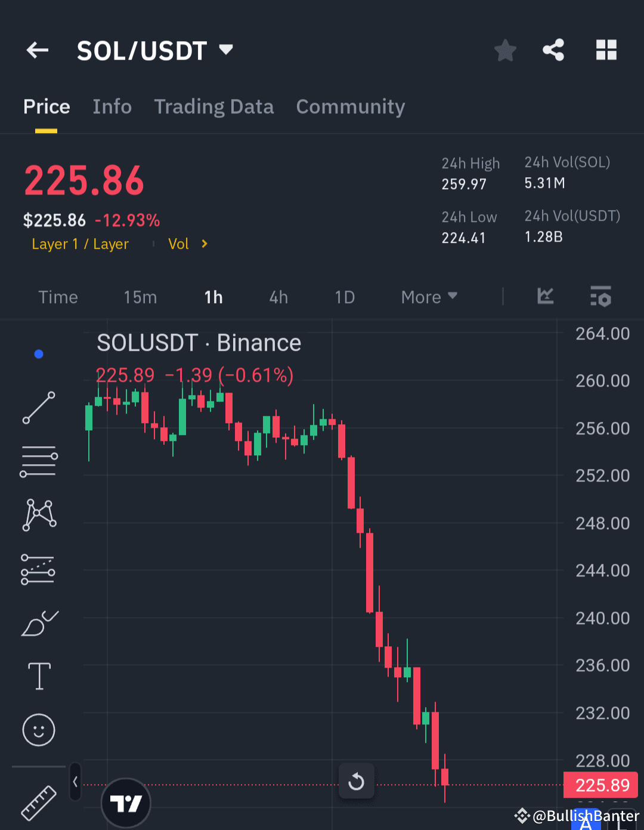Image resolution: width=644 pixels, height=830 pixels.
Task: Expand the More timeframes dropdown
Action: click(x=428, y=297)
